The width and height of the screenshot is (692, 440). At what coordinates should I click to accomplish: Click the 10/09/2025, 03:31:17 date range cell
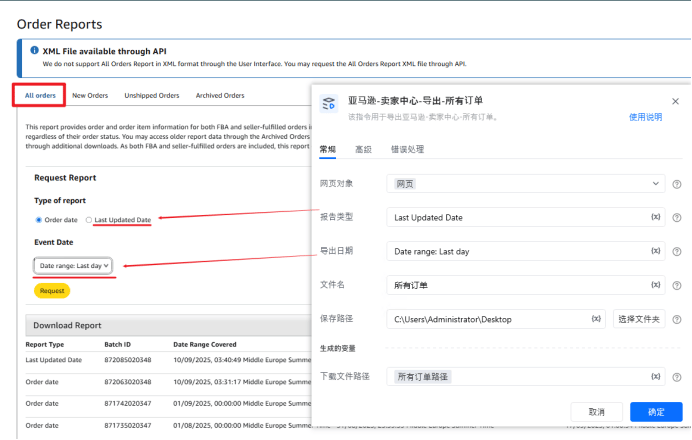(x=242, y=382)
